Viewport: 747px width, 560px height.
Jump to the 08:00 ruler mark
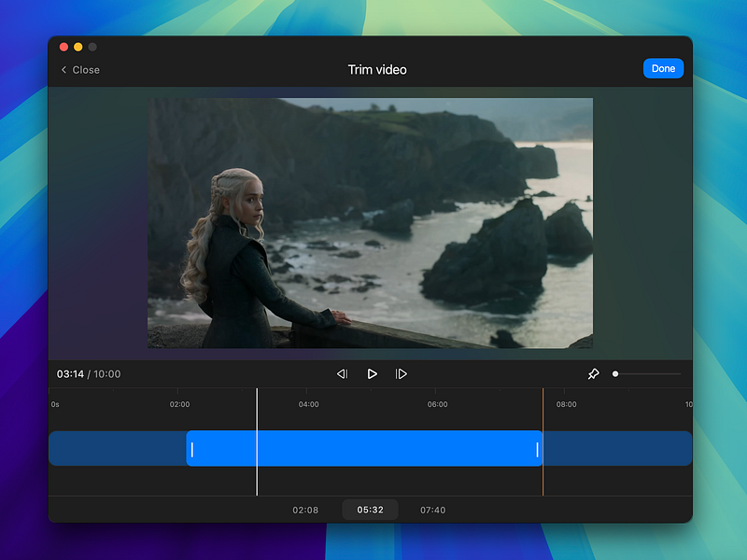click(566, 405)
